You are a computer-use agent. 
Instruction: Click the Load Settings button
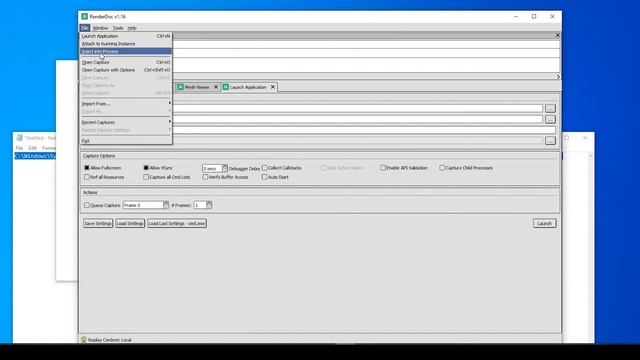[x=130, y=223]
